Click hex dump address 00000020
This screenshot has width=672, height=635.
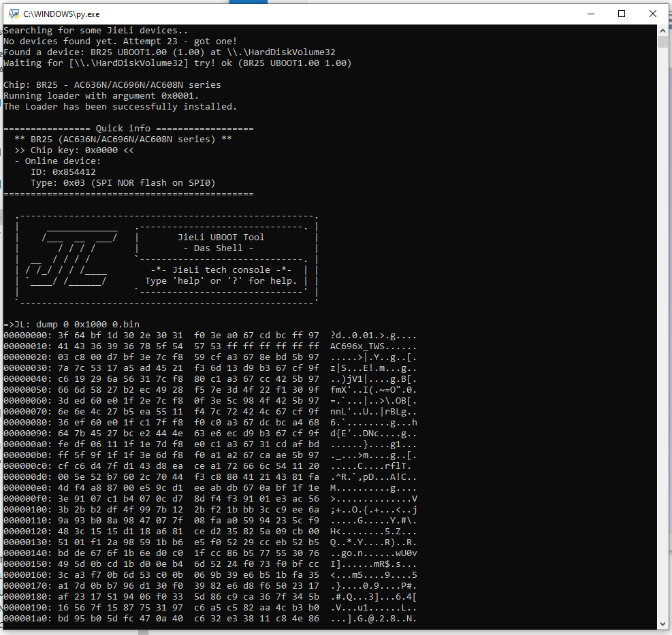28,357
